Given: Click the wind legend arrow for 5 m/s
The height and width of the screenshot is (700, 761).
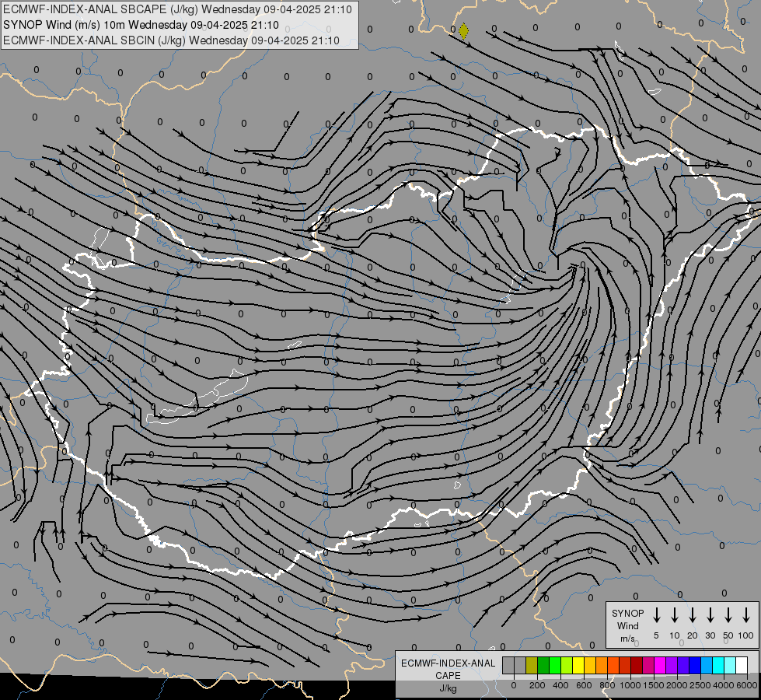Looking at the screenshot, I should click(x=656, y=615).
